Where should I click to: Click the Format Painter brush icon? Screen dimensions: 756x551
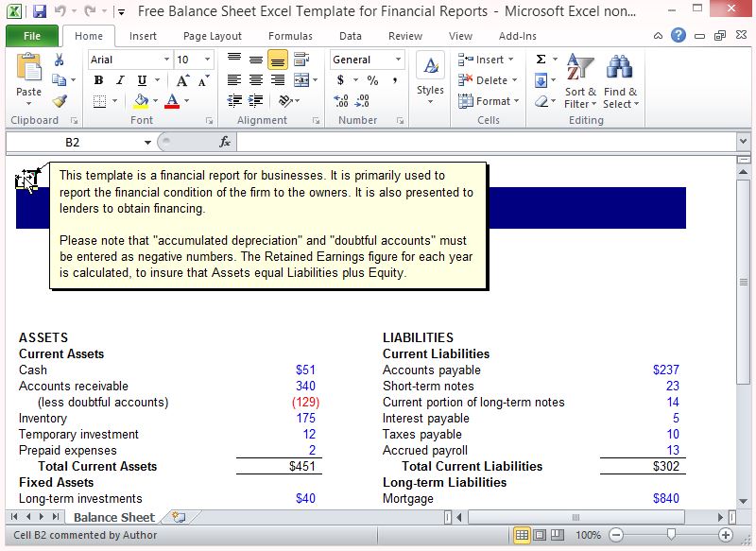[60, 101]
